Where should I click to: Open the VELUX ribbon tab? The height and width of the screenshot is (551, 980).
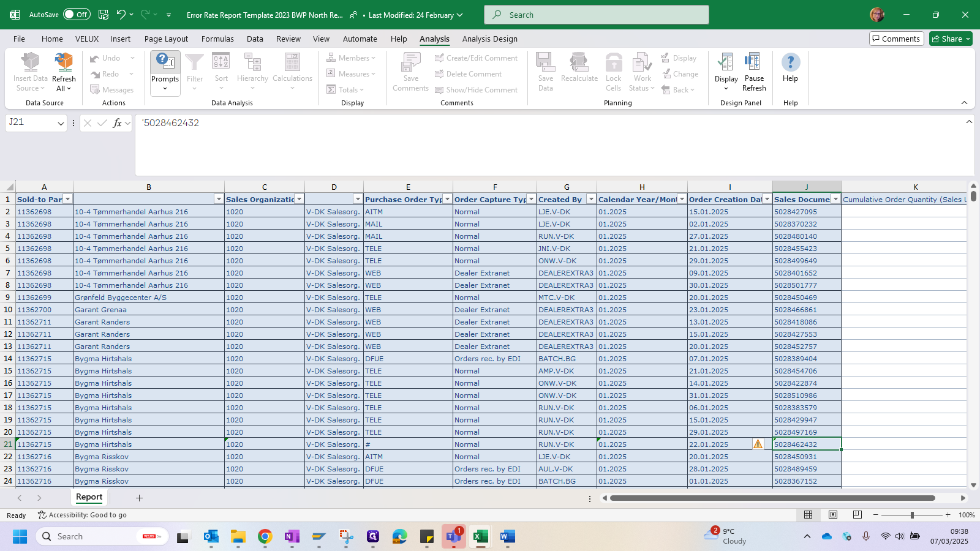click(87, 39)
